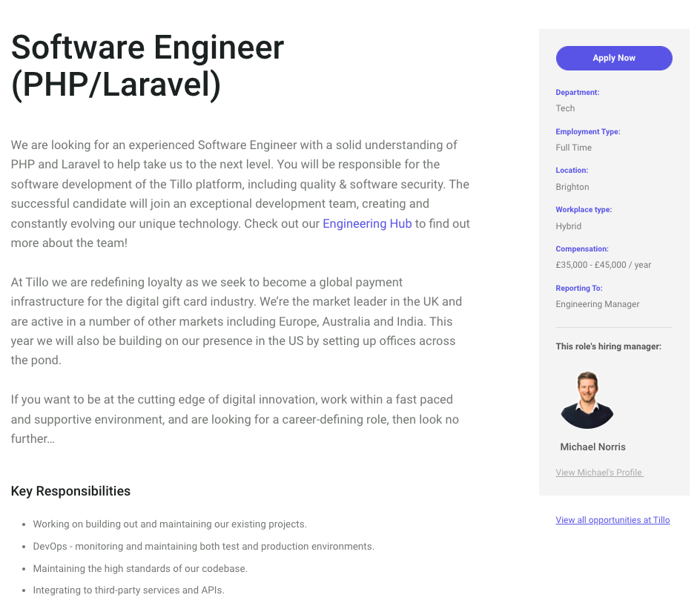Viewport: 700px width, 612px height.
Task: Click This role's hiring manager: text
Action: pos(608,346)
